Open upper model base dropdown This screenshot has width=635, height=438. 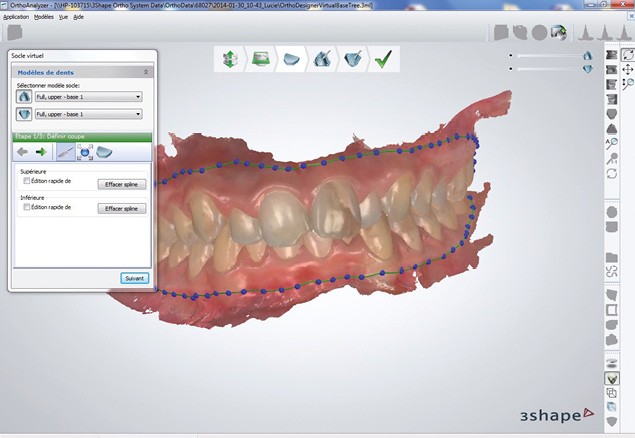click(88, 97)
